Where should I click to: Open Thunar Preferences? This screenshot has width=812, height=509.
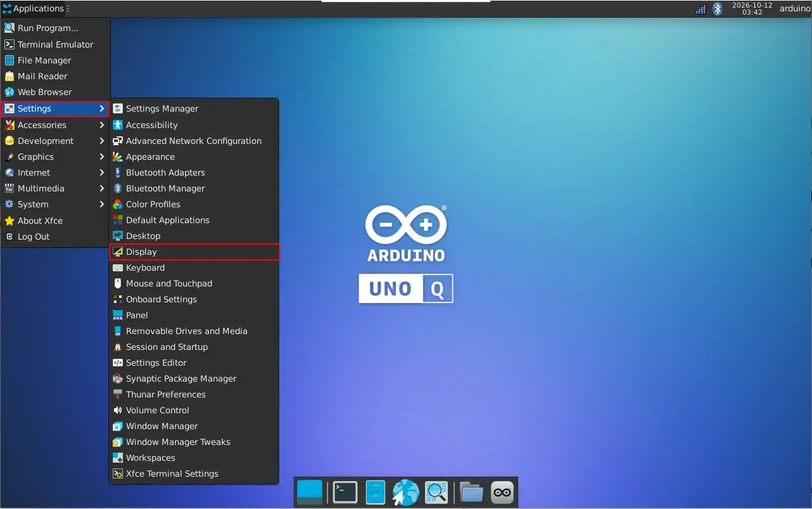tap(194, 394)
